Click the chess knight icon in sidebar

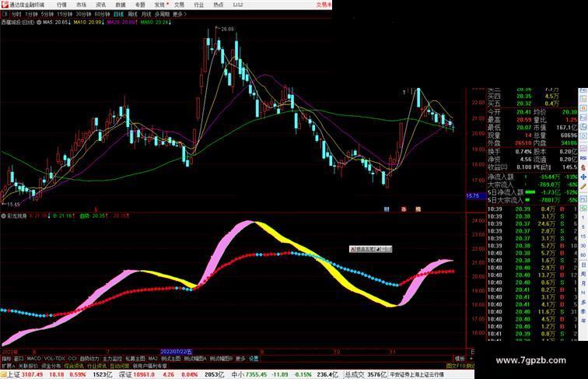[583, 167]
